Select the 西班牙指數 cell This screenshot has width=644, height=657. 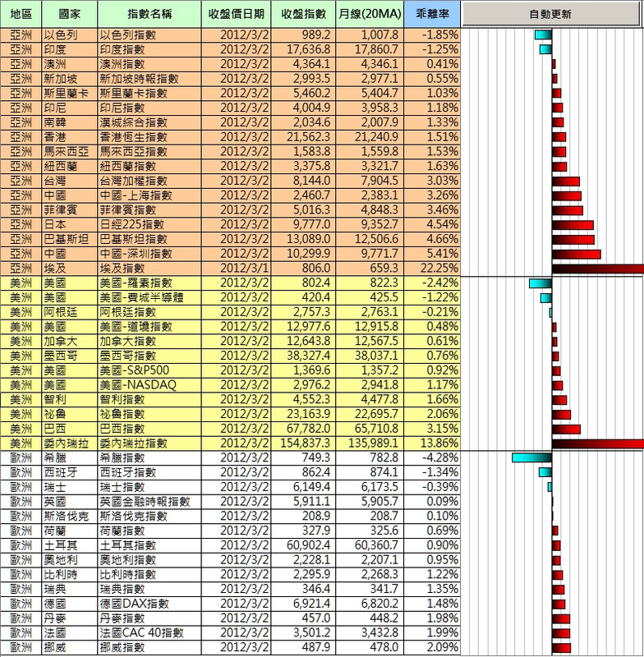click(149, 472)
